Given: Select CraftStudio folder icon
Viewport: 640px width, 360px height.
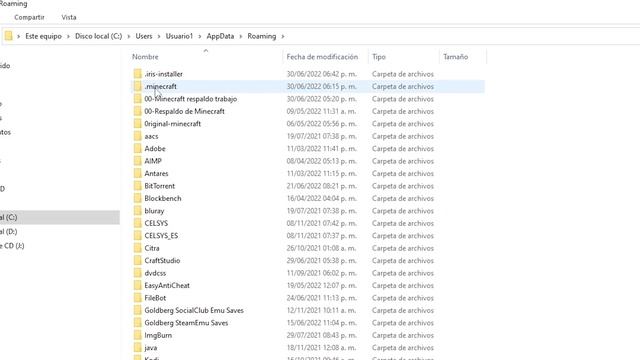Looking at the screenshot, I should [138, 260].
